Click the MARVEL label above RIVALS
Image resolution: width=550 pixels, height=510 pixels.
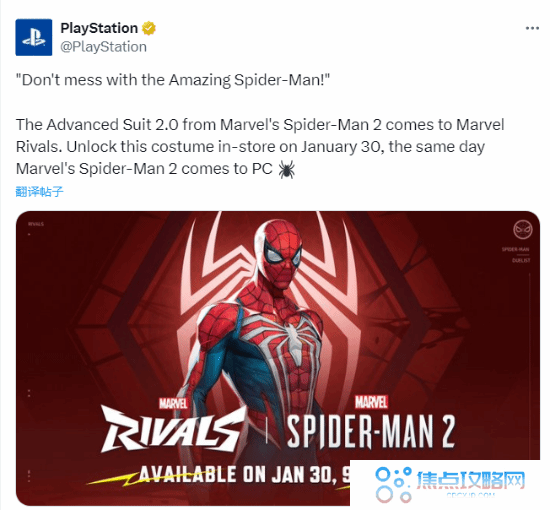(173, 403)
